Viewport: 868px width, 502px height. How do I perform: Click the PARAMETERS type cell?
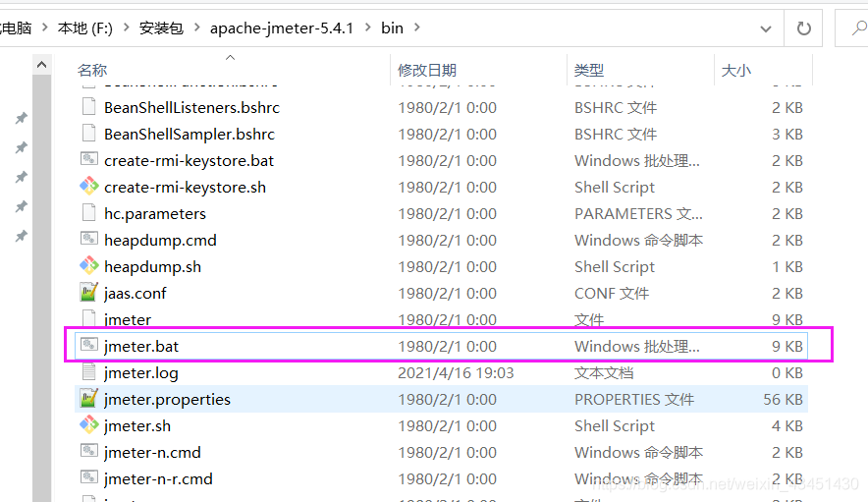click(x=638, y=214)
